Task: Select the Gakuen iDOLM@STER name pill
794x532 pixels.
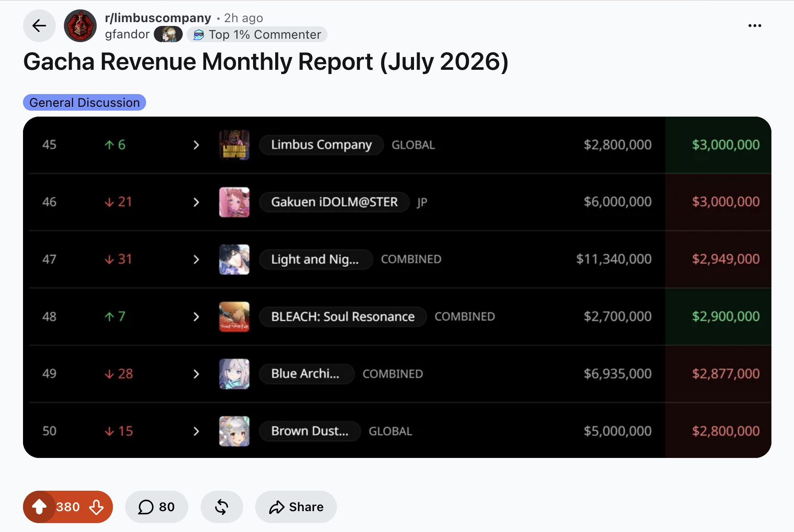Action: [334, 202]
